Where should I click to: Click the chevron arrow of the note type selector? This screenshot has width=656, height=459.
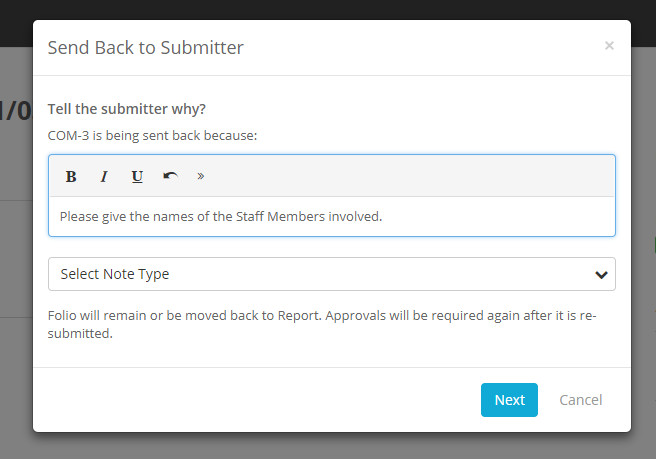601,274
